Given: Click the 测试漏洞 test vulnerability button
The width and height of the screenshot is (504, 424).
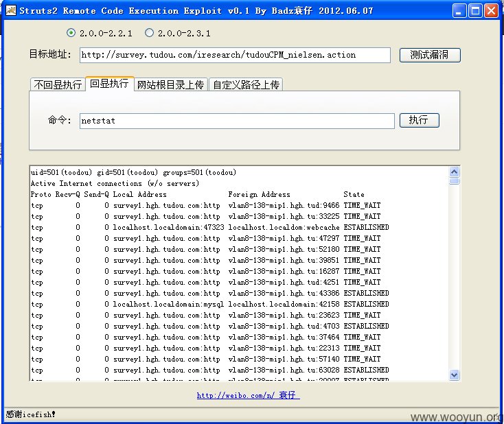Looking at the screenshot, I should point(430,55).
